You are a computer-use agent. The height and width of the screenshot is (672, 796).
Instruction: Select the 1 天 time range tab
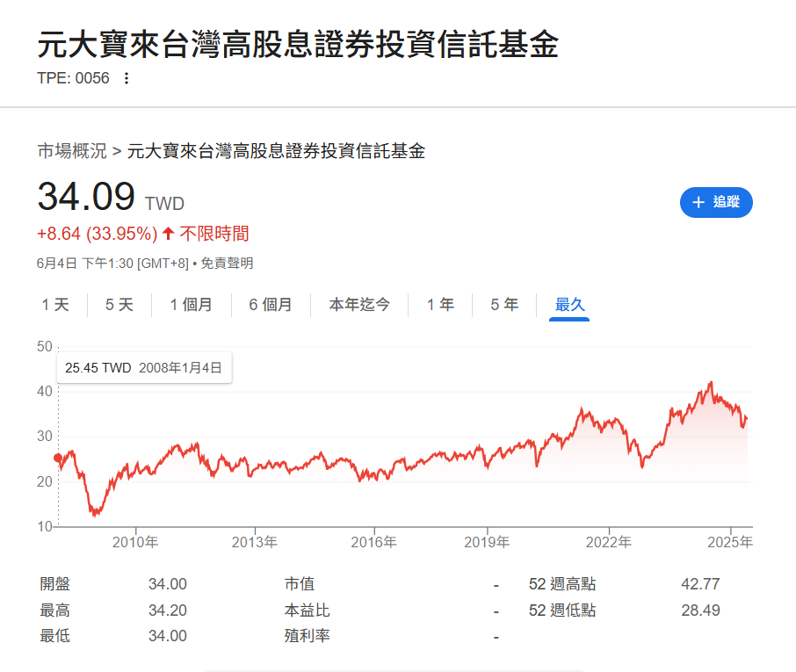[x=55, y=305]
